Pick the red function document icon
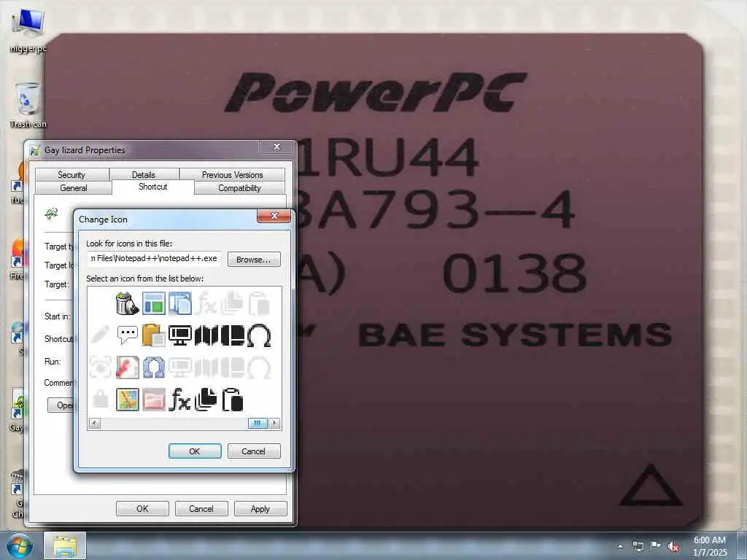 pos(127,367)
